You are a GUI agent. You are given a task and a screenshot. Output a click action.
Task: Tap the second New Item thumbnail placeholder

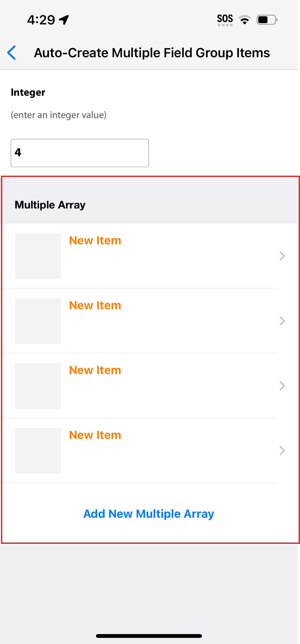point(38,321)
